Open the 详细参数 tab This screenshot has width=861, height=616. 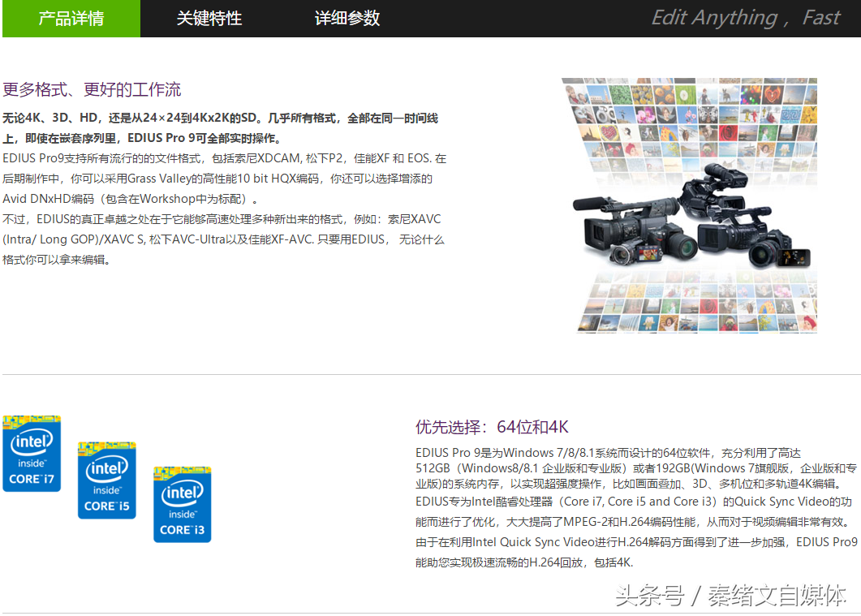point(347,18)
